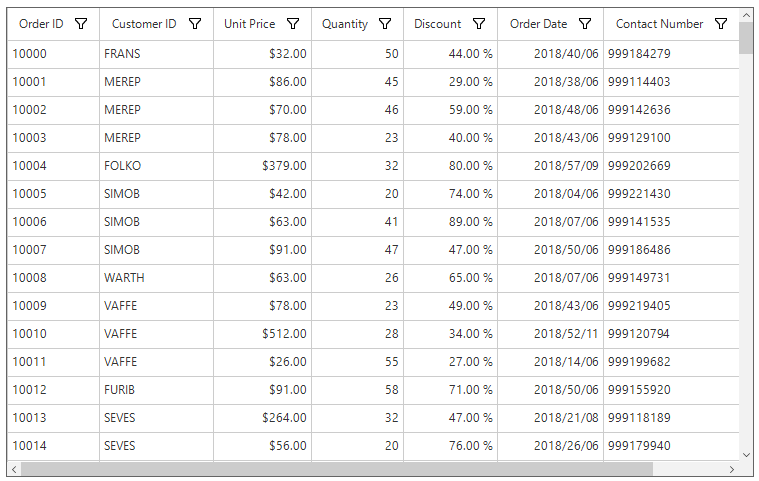
Task: Open the Quantity column filter
Action: [385, 24]
